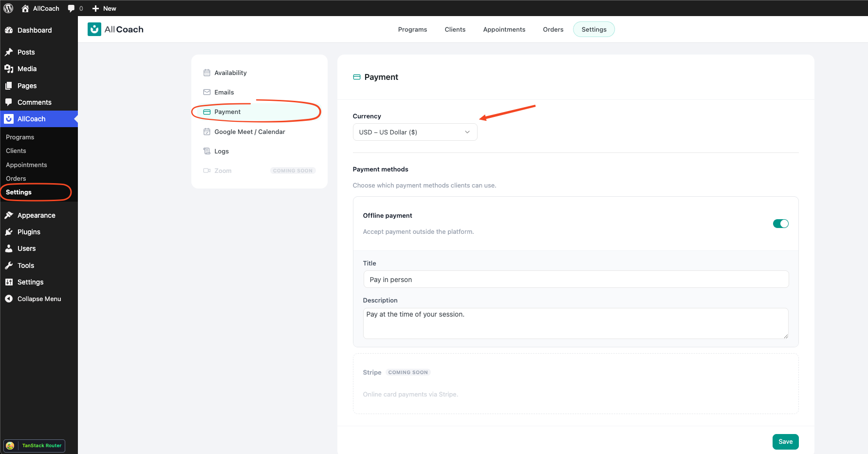Viewport: 868px width, 454px height.
Task: Click the Tools wrench icon
Action: click(x=9, y=265)
